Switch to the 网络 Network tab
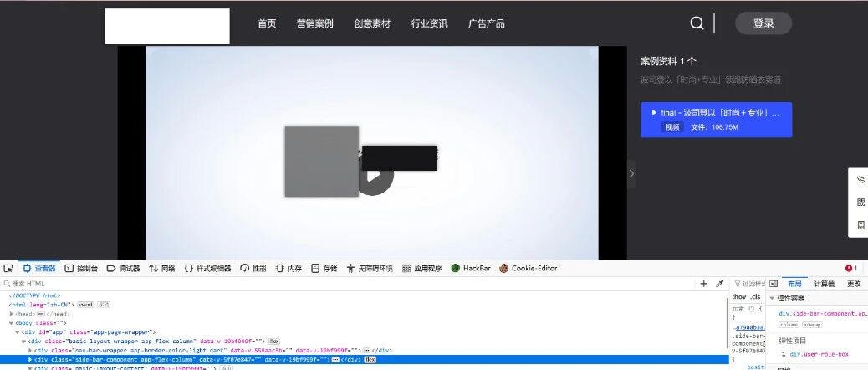The image size is (868, 370). [x=162, y=268]
